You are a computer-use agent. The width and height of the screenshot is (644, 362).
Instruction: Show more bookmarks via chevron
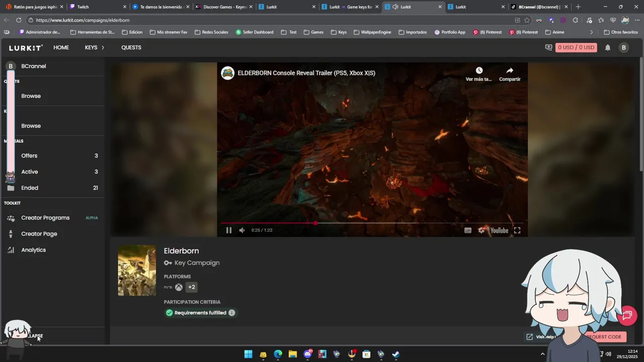tap(592, 32)
